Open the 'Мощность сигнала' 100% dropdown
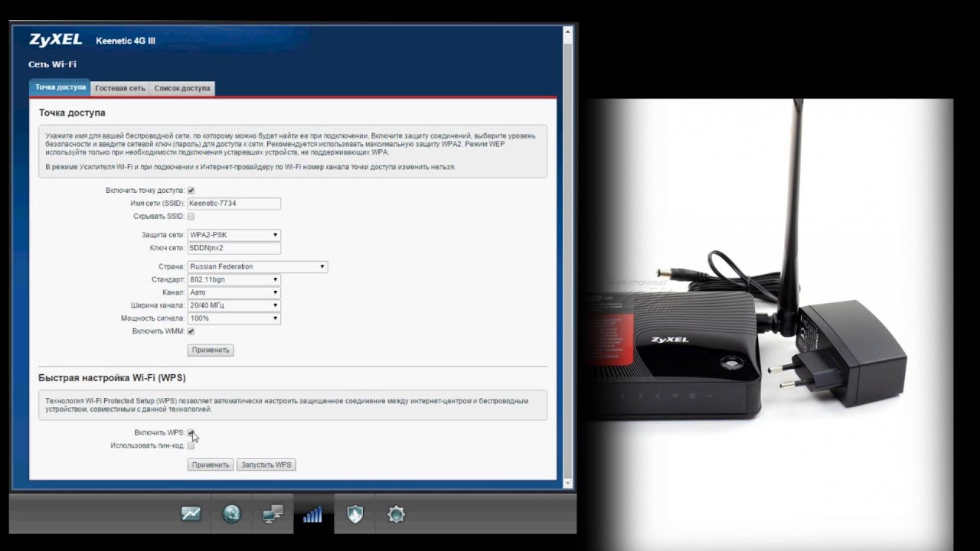This screenshot has width=980, height=551. click(x=234, y=318)
